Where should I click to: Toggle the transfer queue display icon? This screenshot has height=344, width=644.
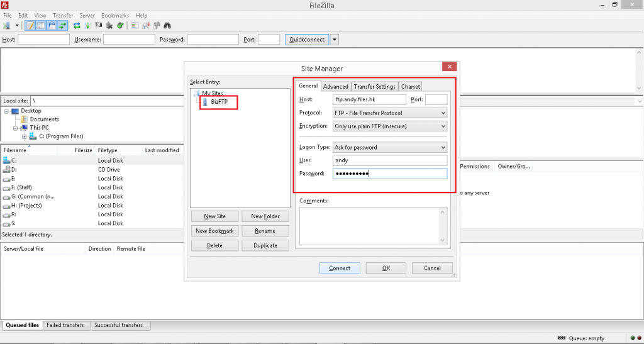pos(62,25)
